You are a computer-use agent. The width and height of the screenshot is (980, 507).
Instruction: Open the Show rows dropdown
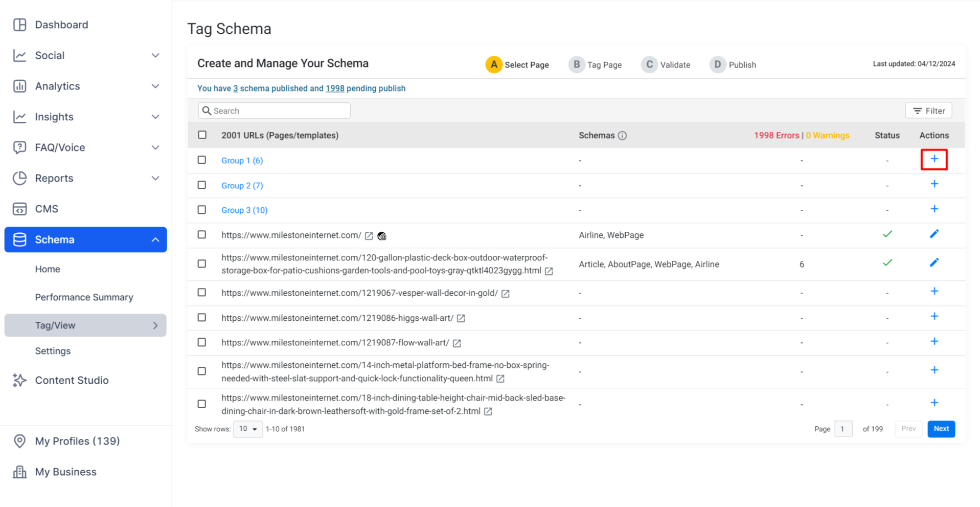(x=248, y=429)
